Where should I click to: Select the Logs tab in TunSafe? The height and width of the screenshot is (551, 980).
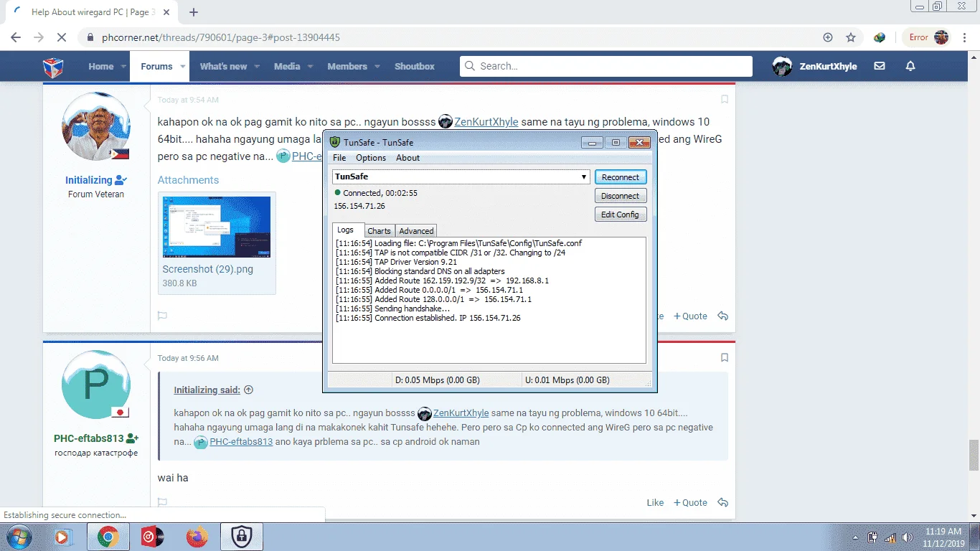(x=346, y=230)
